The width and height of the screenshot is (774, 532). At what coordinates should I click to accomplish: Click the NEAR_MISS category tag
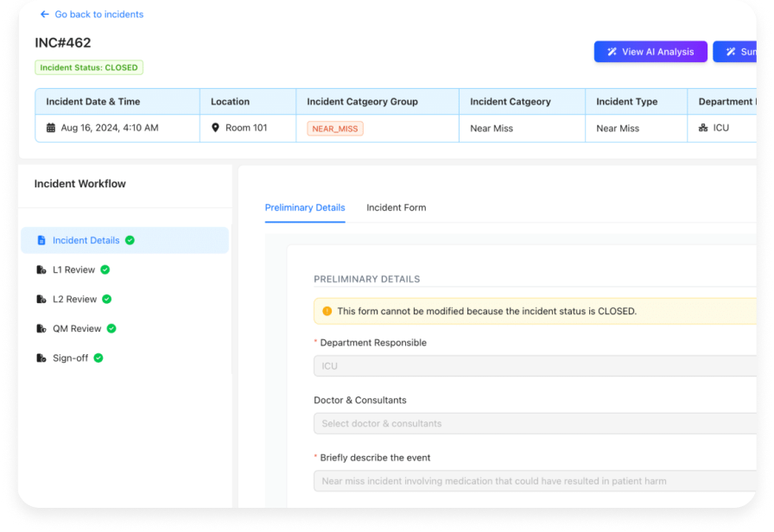point(335,129)
